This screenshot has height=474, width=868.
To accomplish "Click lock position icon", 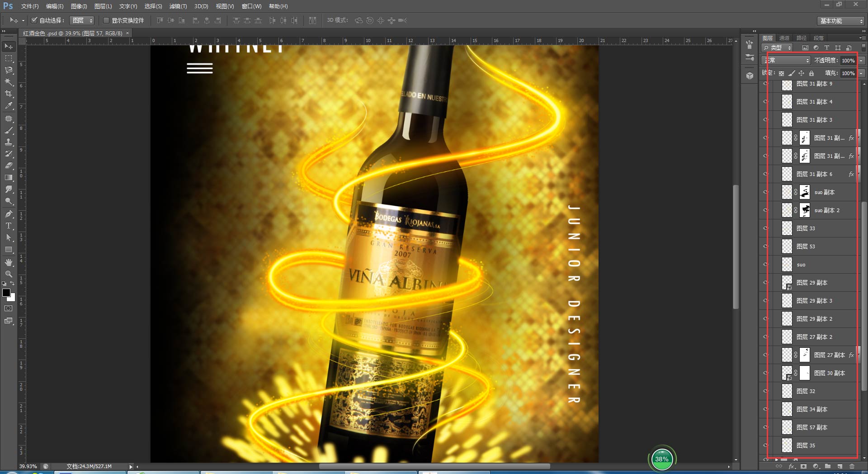I will pyautogui.click(x=802, y=73).
